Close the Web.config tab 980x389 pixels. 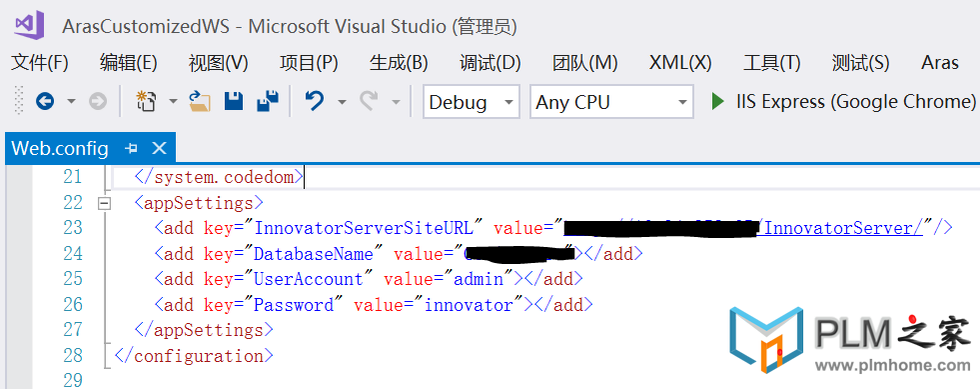coord(160,148)
